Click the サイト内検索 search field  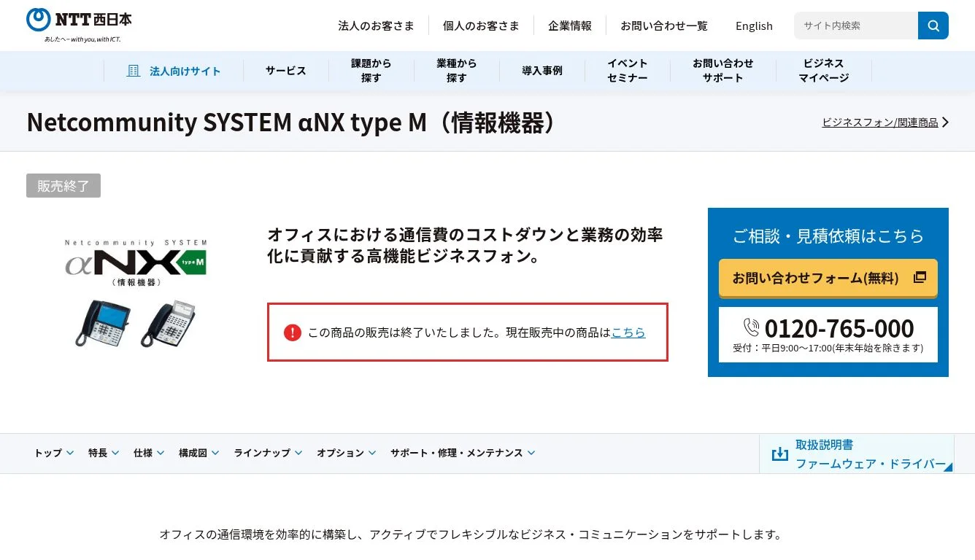coord(856,26)
